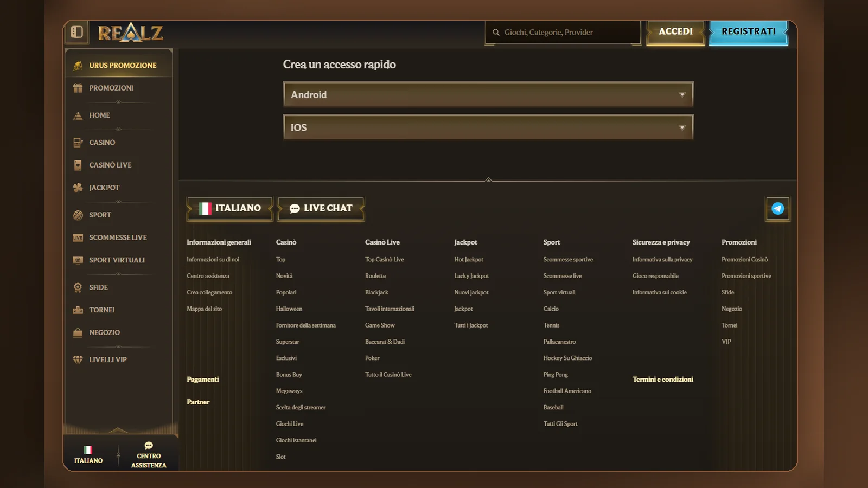Click the games search field

(563, 33)
